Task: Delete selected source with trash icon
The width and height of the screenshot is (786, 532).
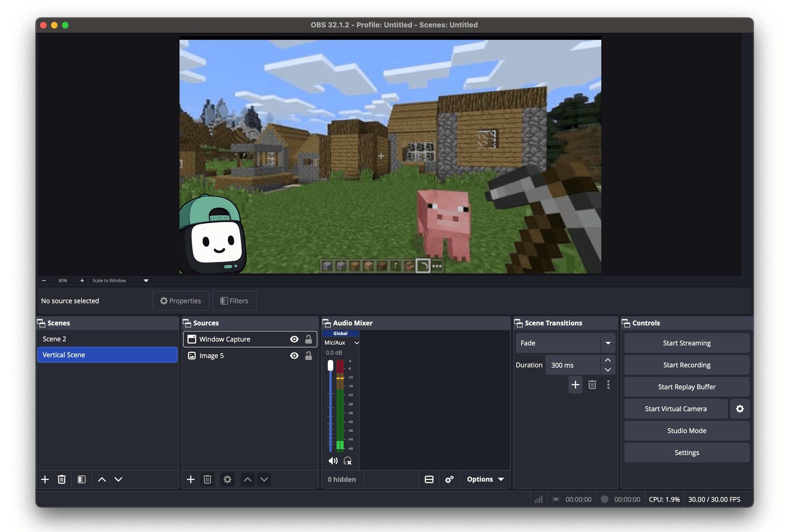Action: pyautogui.click(x=207, y=479)
